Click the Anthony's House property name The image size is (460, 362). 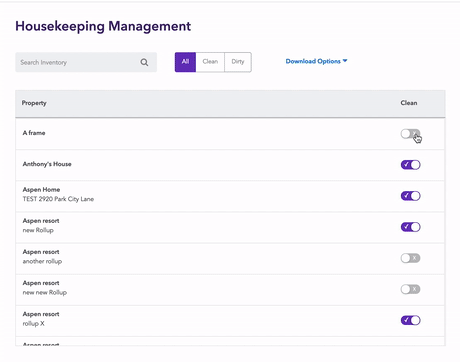tap(47, 164)
